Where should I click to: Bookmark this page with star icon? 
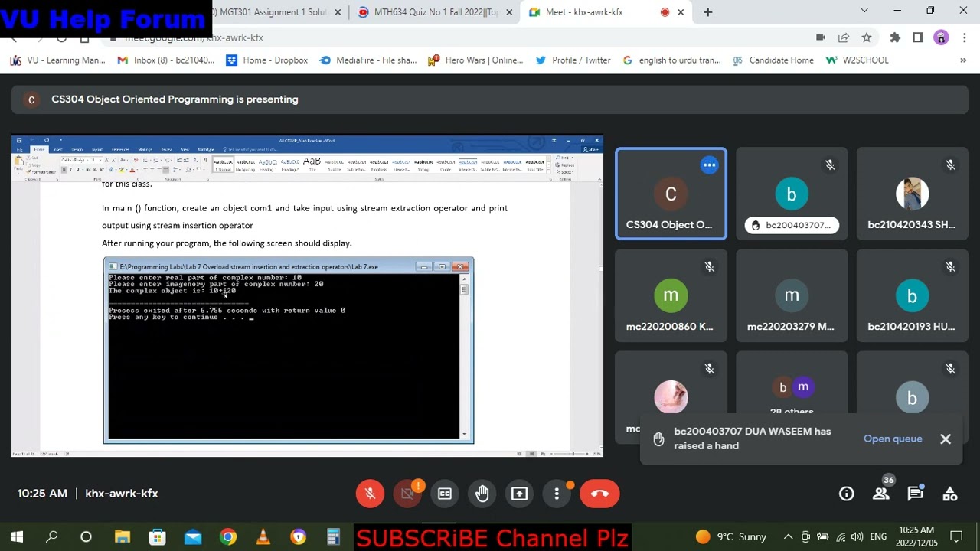867,37
